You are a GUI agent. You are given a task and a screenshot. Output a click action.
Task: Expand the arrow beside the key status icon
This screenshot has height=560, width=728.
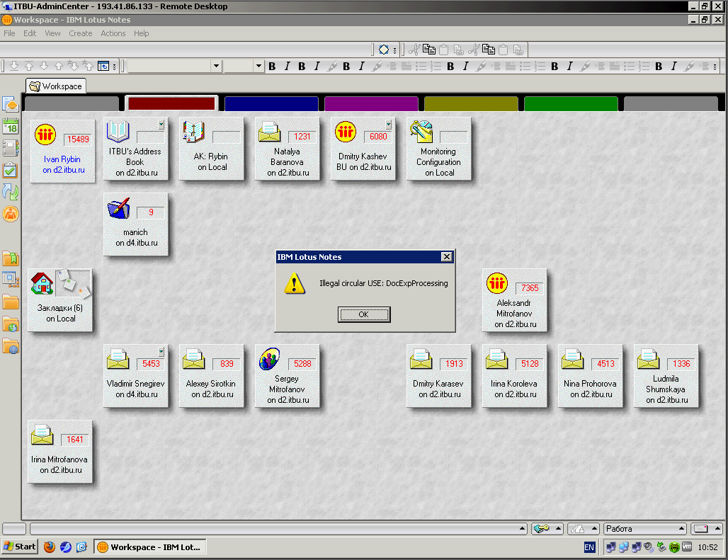pos(559,528)
